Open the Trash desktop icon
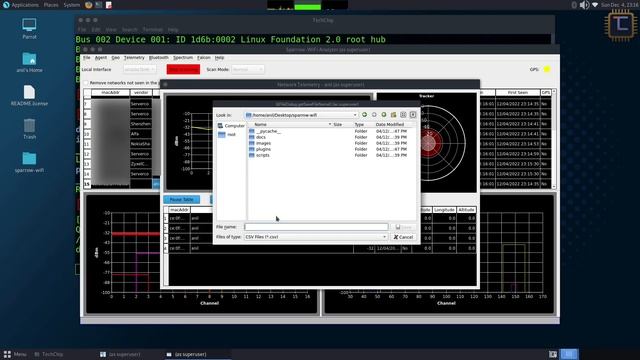 click(x=29, y=129)
